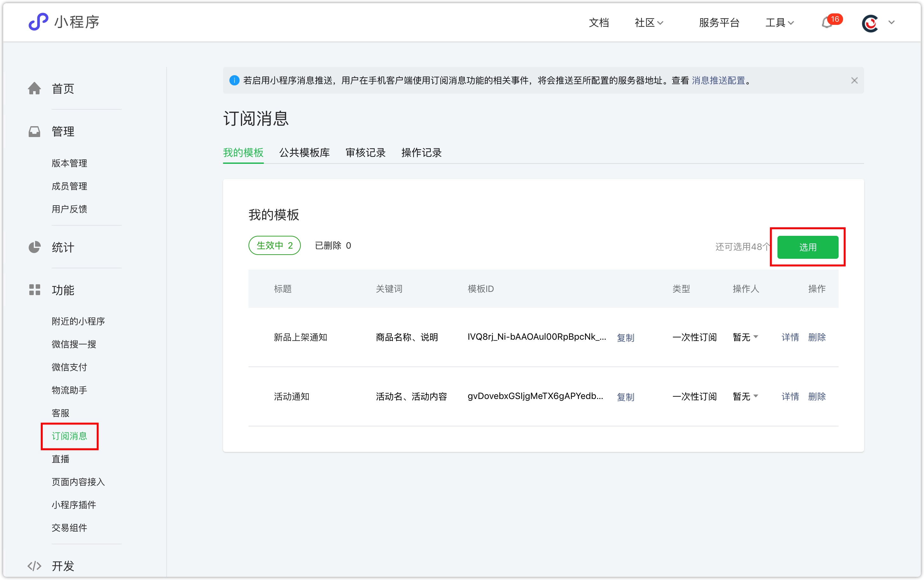Switch to the 审核记录 tab
This screenshot has width=924, height=580.
[x=365, y=153]
